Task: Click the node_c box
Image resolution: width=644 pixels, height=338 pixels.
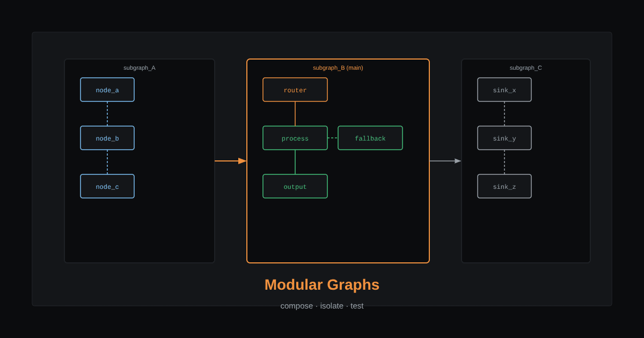Action: pyautogui.click(x=107, y=186)
